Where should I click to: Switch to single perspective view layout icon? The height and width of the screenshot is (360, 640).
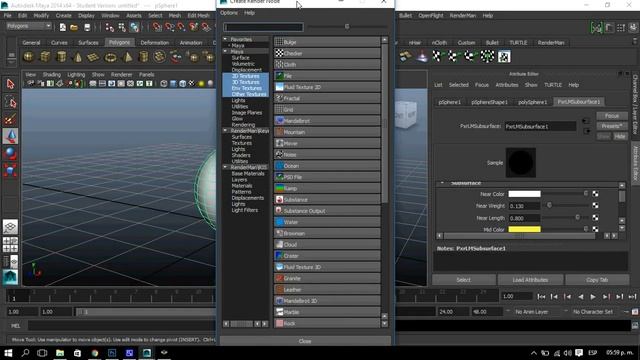[10, 227]
